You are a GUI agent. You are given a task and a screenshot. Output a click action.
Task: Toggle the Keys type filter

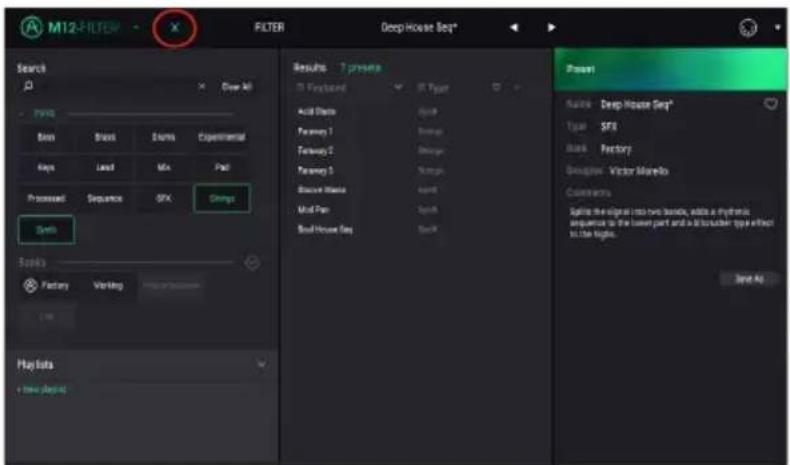[x=46, y=167]
